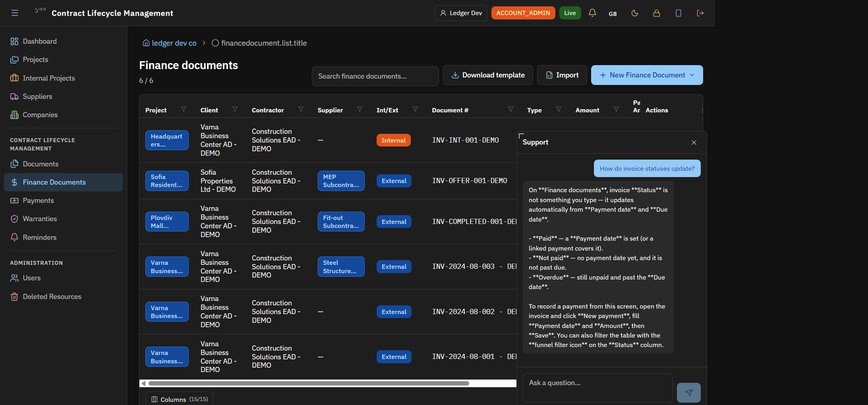Open Document # column filter funnel

coord(510,109)
